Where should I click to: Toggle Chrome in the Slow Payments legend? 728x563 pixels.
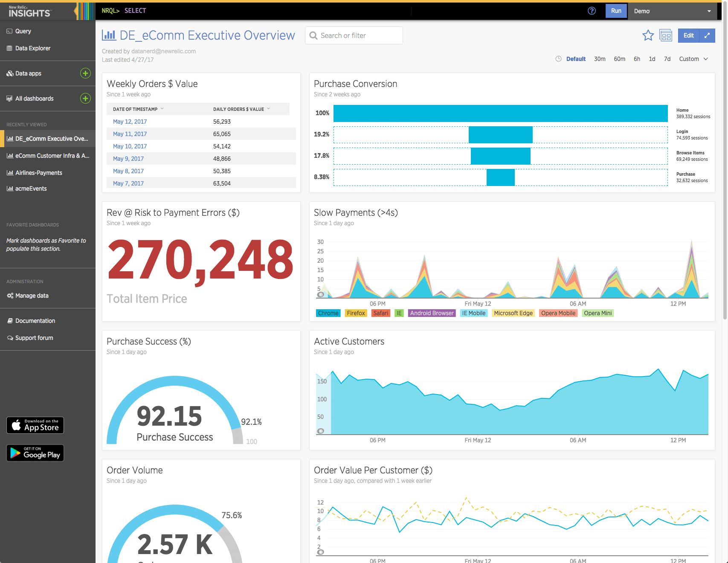pyautogui.click(x=328, y=313)
